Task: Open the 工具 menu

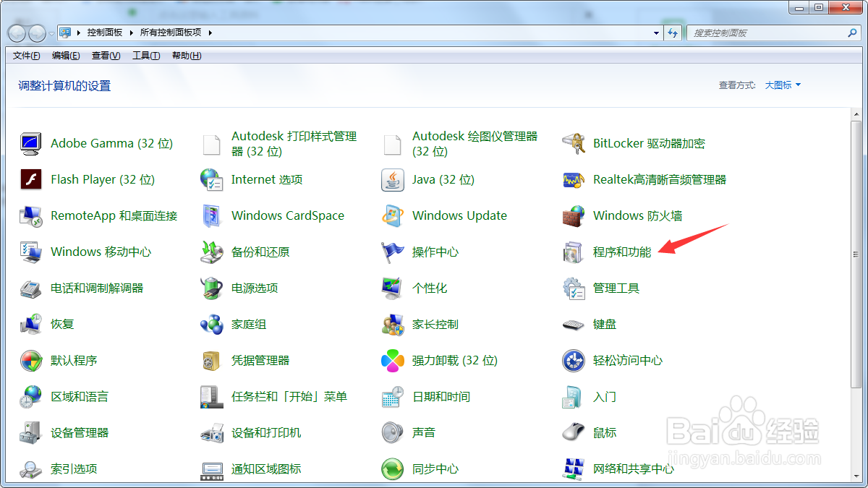Action: coord(145,55)
